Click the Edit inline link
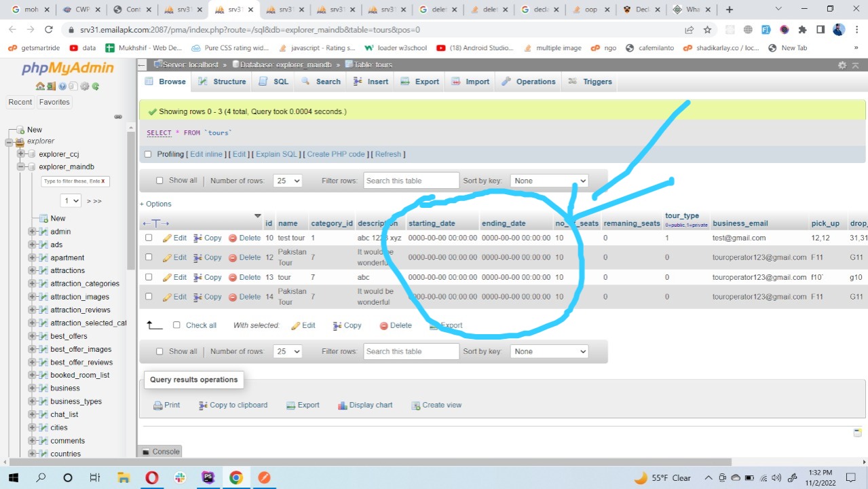The height and width of the screenshot is (489, 868). pyautogui.click(x=206, y=154)
